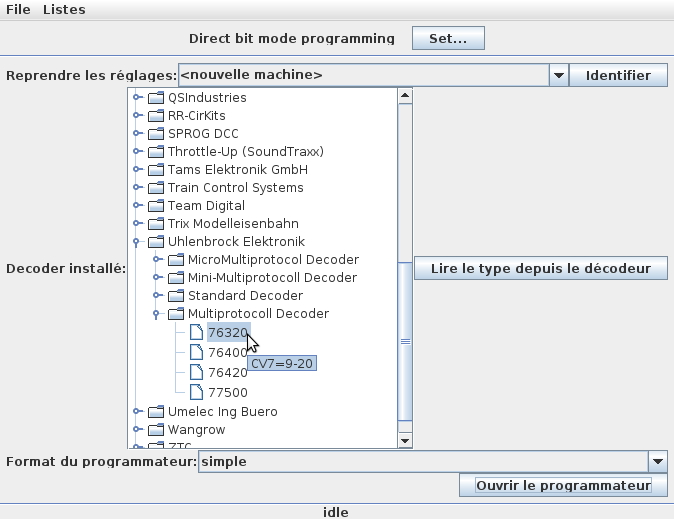674x519 pixels.
Task: Open the Listes menu
Action: click(64, 9)
